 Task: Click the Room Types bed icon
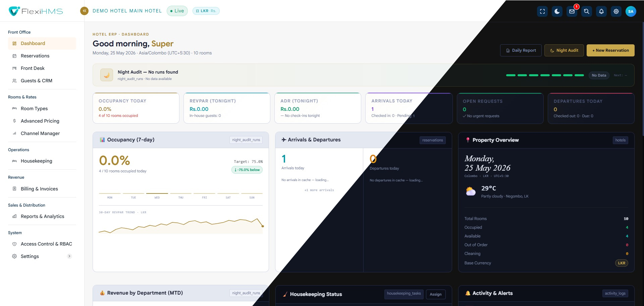[x=14, y=108]
